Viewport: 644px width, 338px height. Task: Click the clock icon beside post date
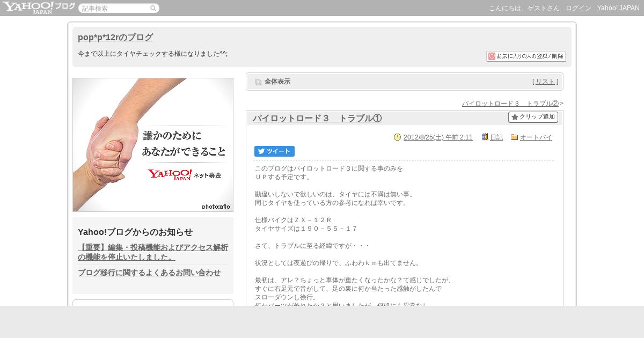click(397, 137)
